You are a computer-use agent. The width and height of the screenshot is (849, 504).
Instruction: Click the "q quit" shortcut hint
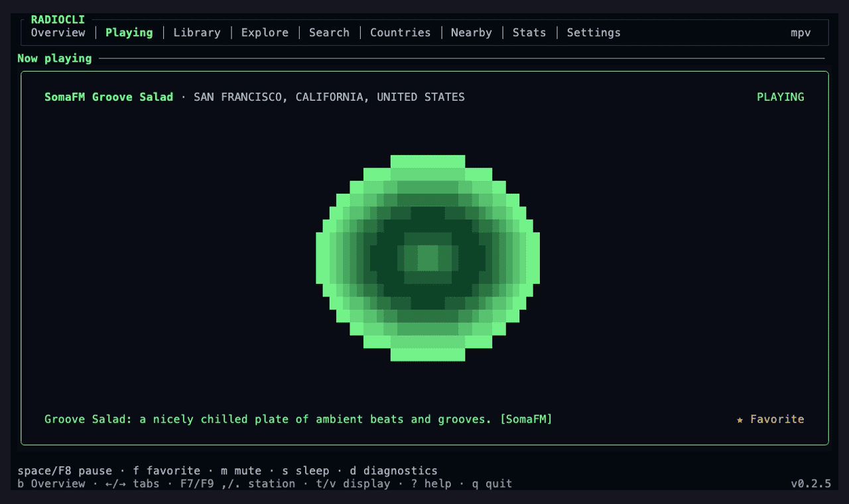[x=492, y=483]
